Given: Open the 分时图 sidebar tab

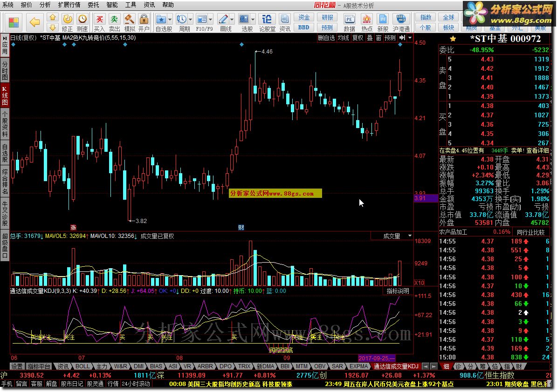Looking at the screenshot, I should coord(5,71).
